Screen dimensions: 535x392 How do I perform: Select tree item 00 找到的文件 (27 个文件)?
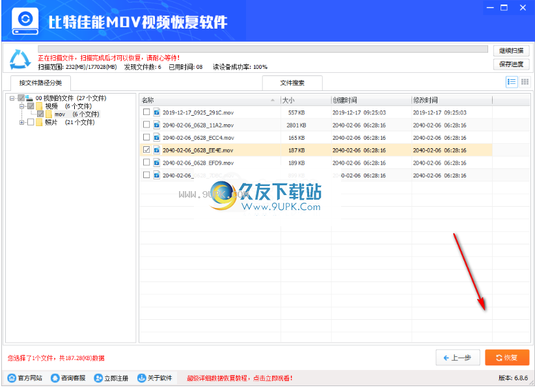click(x=71, y=98)
